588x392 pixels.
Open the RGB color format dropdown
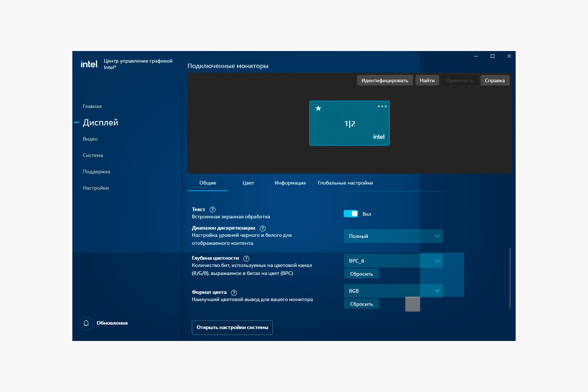click(x=393, y=291)
